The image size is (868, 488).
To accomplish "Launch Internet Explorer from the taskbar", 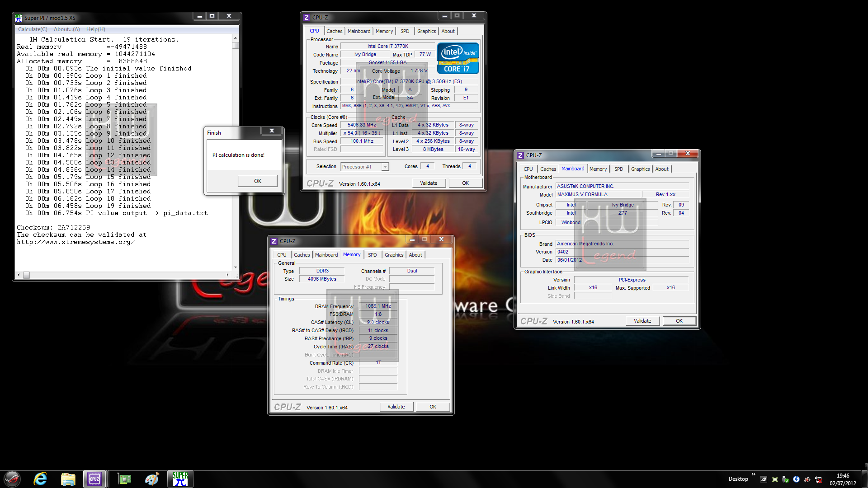I will coord(40,479).
